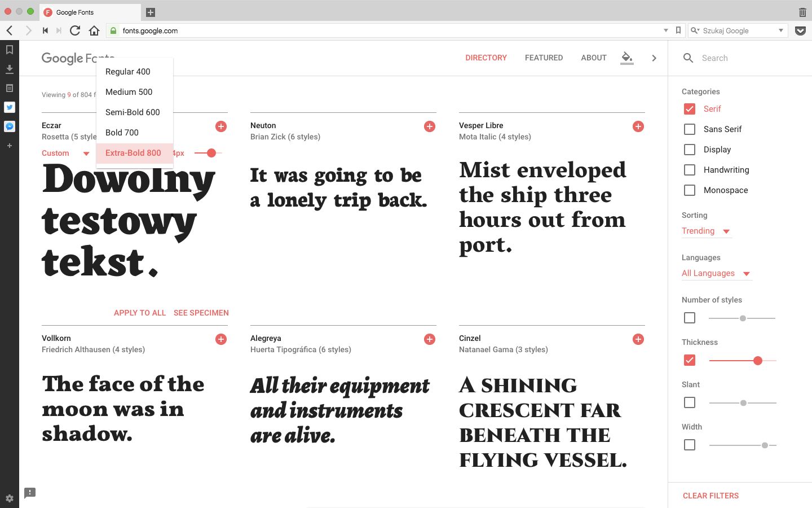Add Neuton font to selection
This screenshot has width=812, height=508.
click(x=430, y=126)
